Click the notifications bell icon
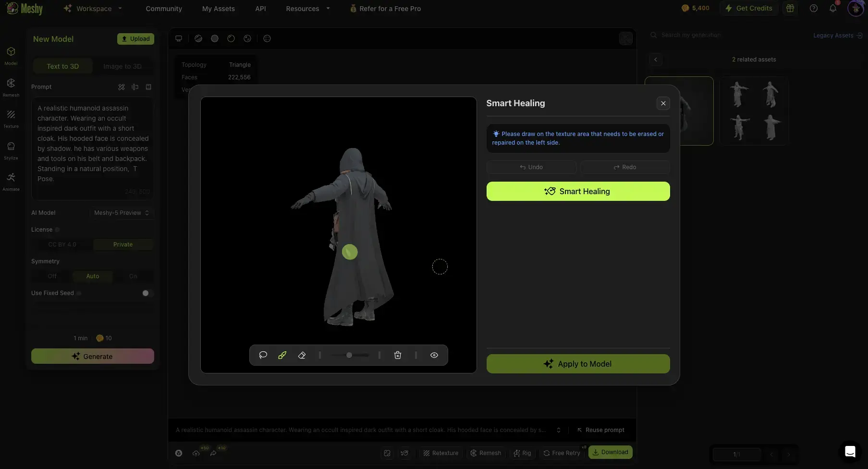The width and height of the screenshot is (868, 469). (x=832, y=8)
